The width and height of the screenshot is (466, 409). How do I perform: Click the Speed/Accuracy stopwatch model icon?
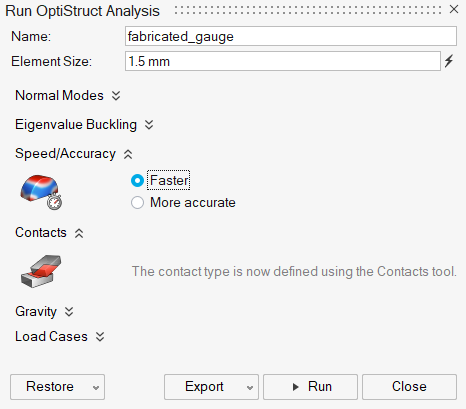(x=41, y=192)
